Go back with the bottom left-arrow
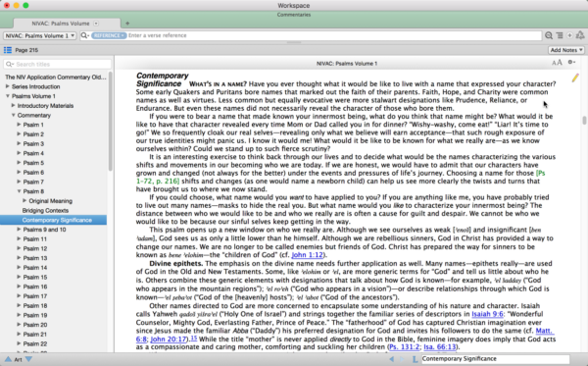Screen dimensions: 588x366 coord(391,359)
